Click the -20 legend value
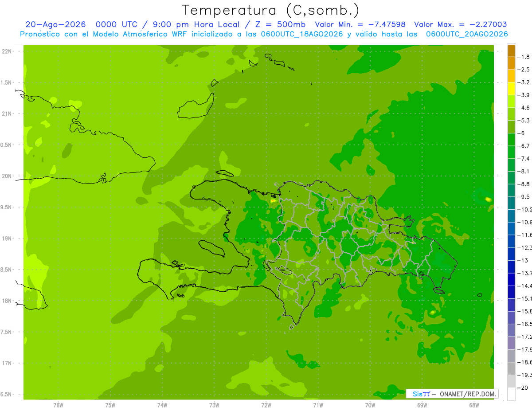 click(524, 388)
